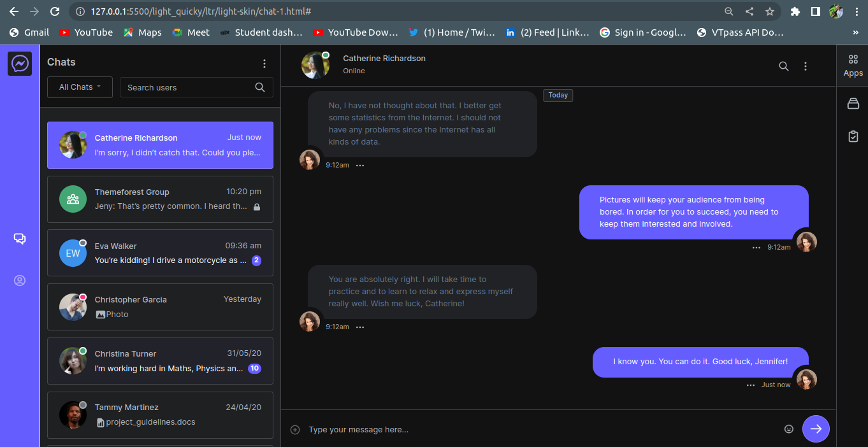
Task: Click the add attachment plus icon
Action: pos(295,430)
